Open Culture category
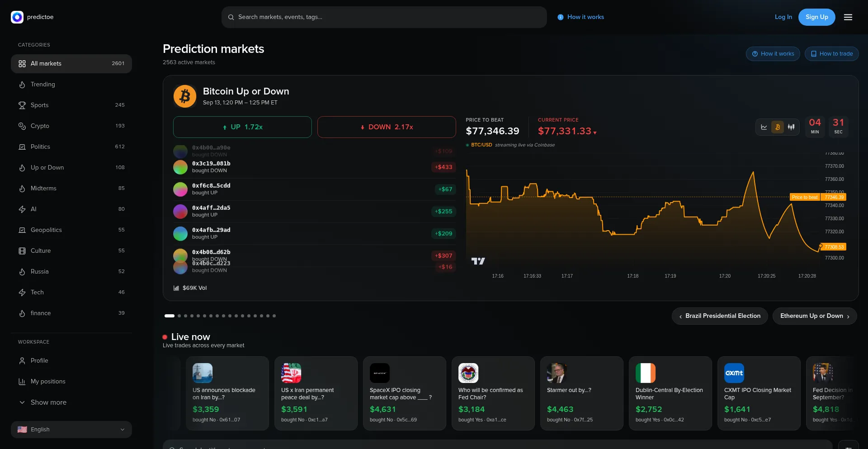The height and width of the screenshot is (449, 868). [x=71, y=251]
